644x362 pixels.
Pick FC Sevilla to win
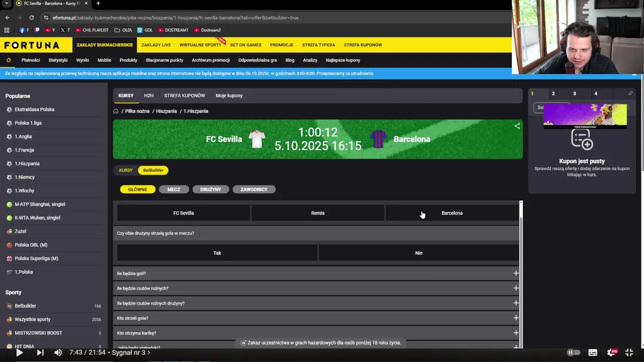pyautogui.click(x=184, y=213)
